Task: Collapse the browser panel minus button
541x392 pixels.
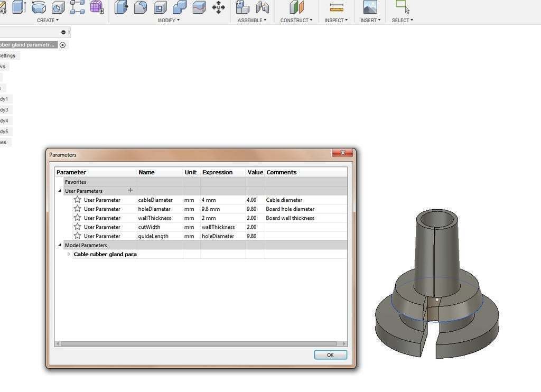Action: tap(63, 32)
